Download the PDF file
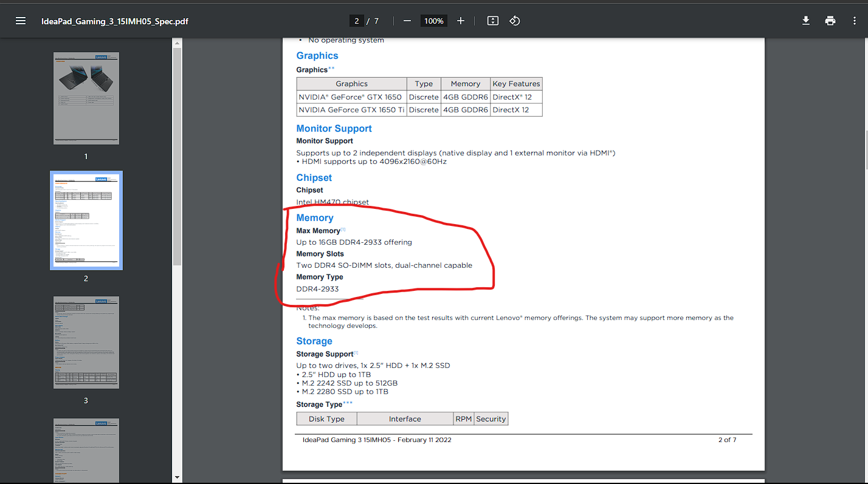The width and height of the screenshot is (868, 484). pyautogui.click(x=806, y=21)
